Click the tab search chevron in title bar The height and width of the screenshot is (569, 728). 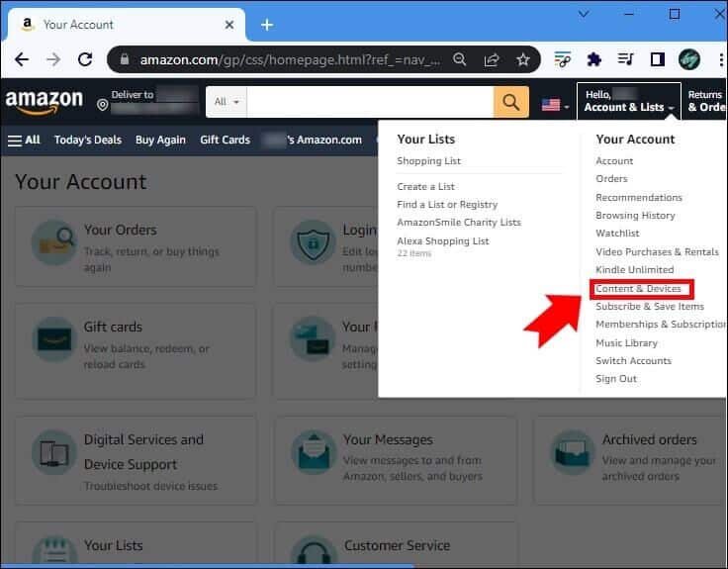[584, 14]
